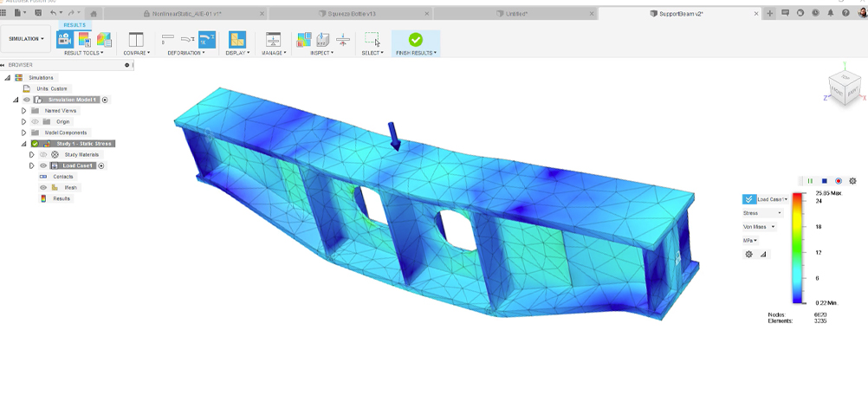This screenshot has height=395, width=868.
Task: Toggle visibility eye of Origin folder
Action: pyautogui.click(x=36, y=121)
